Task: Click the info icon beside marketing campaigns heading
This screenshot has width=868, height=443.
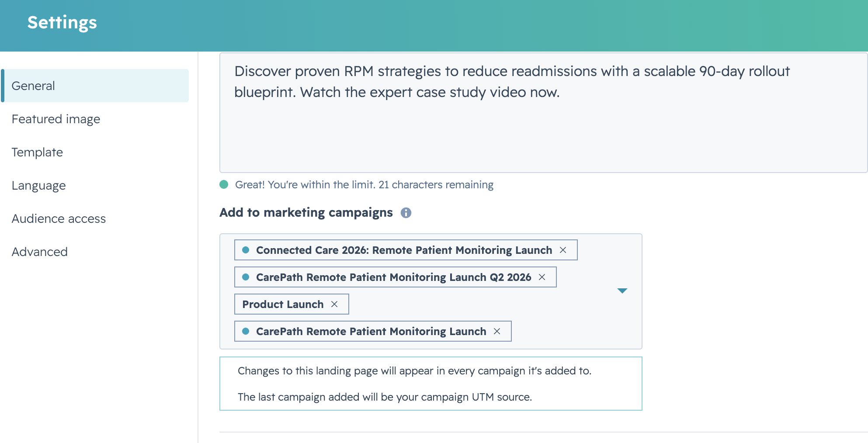Action: coord(406,213)
